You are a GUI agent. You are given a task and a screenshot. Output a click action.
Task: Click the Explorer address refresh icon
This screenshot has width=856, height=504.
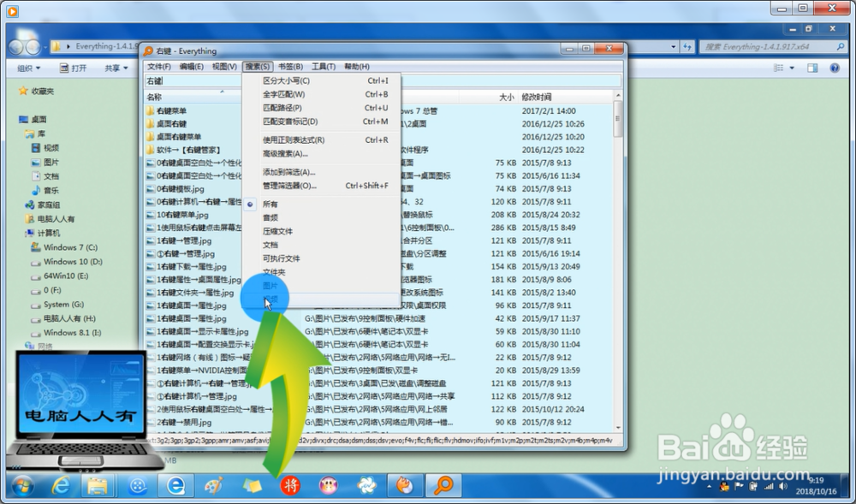click(x=687, y=47)
